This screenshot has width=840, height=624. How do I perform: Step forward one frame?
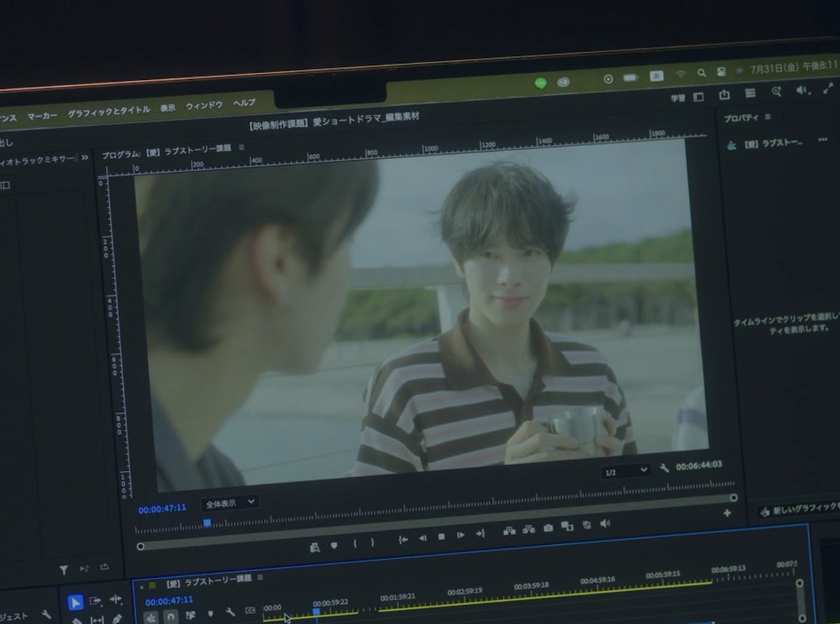coord(461,535)
